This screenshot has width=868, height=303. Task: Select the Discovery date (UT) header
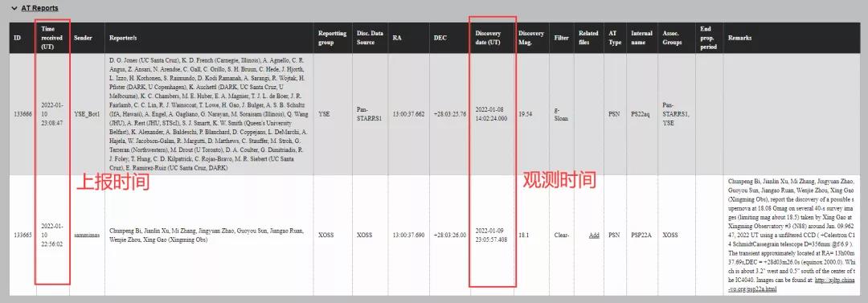(488, 38)
